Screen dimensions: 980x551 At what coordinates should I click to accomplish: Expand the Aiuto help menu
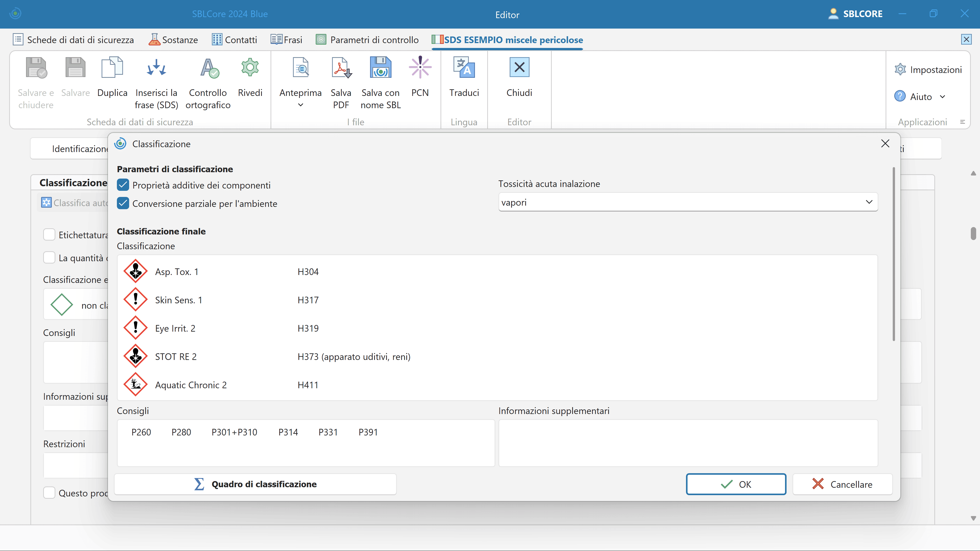coord(942,97)
